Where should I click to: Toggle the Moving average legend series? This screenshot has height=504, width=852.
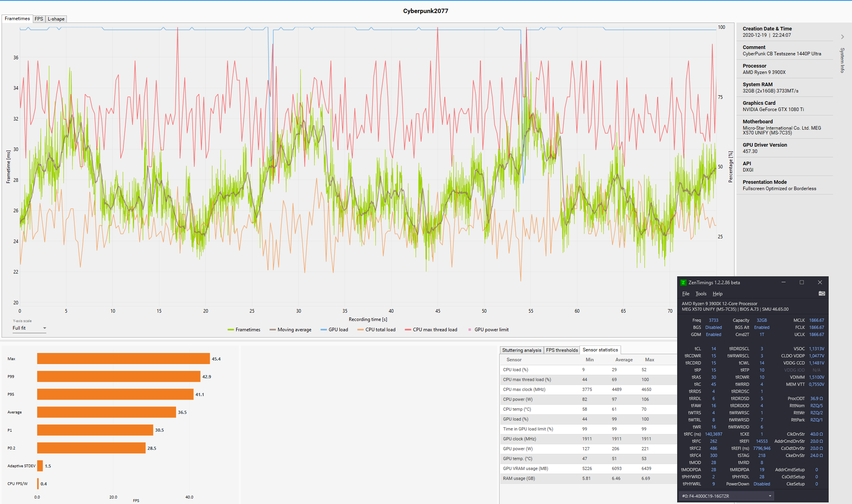click(290, 330)
